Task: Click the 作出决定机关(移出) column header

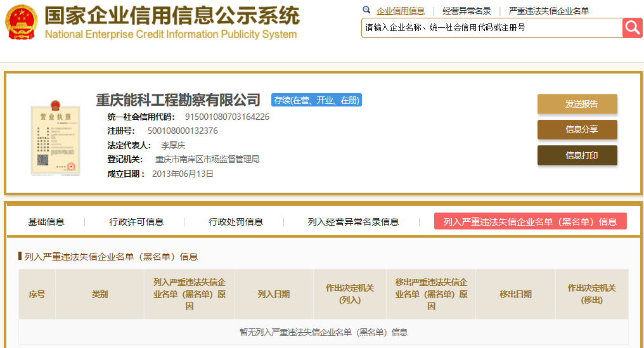Action: (592, 294)
